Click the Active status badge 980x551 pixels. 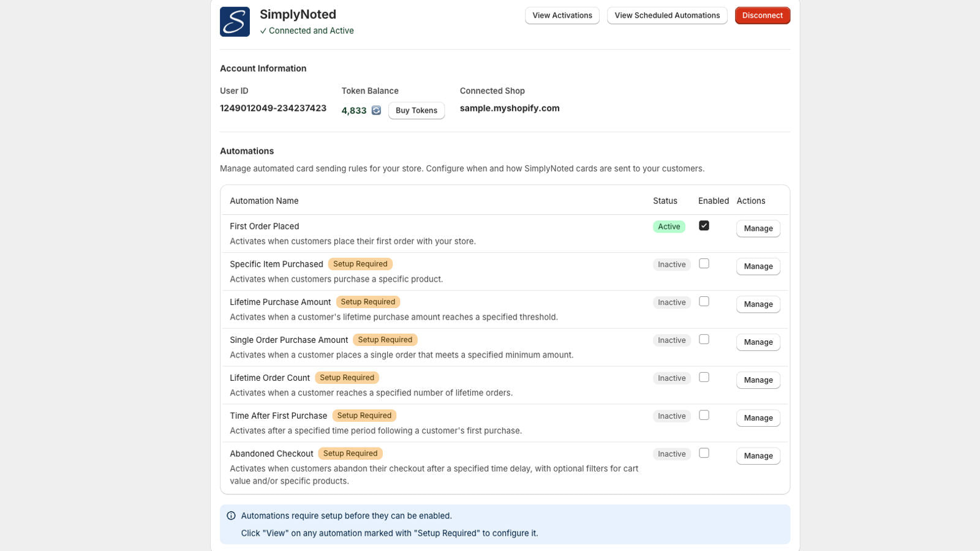(669, 227)
